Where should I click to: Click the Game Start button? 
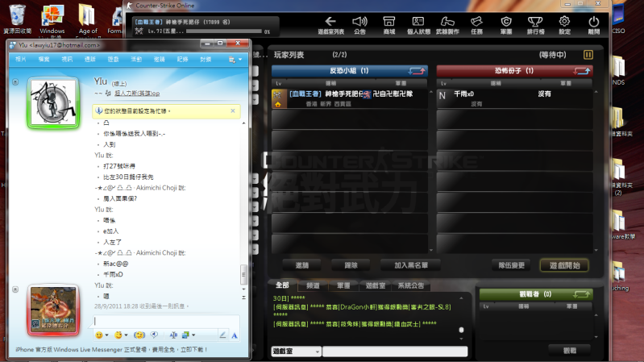(x=565, y=265)
